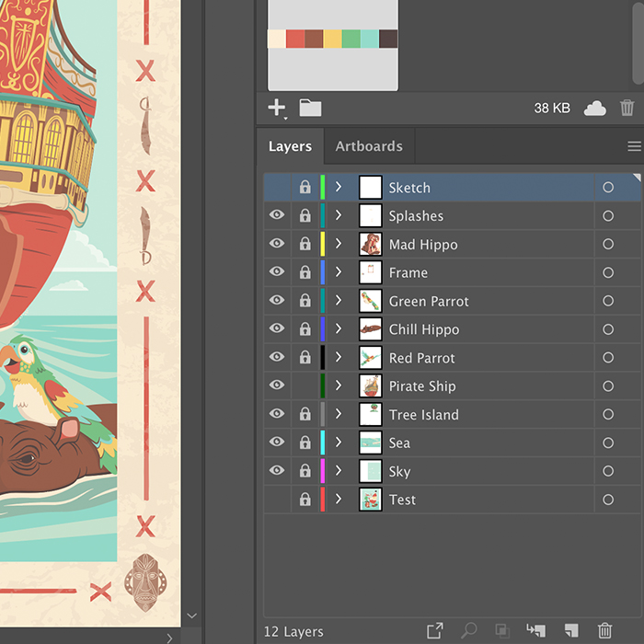This screenshot has width=644, height=644.
Task: Click the Red Parrot layer thumbnail
Action: (370, 358)
